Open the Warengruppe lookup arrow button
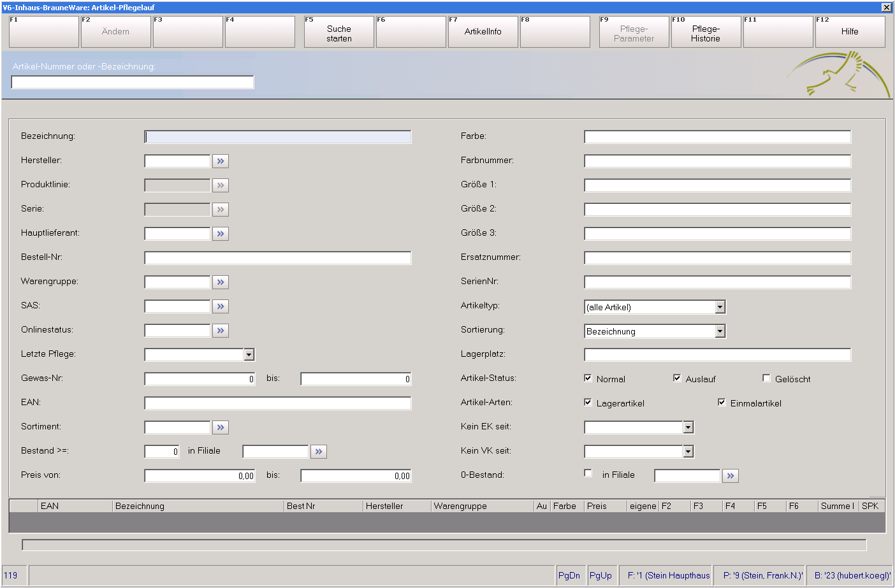 click(x=221, y=282)
